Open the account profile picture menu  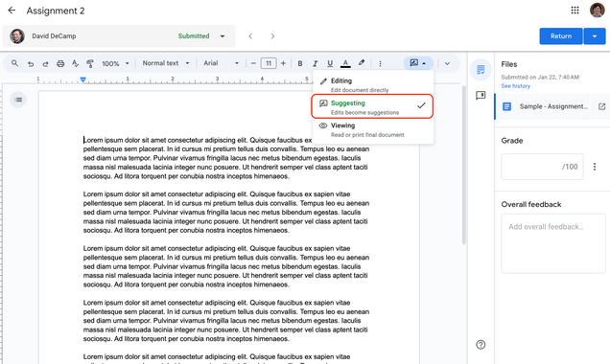click(597, 11)
